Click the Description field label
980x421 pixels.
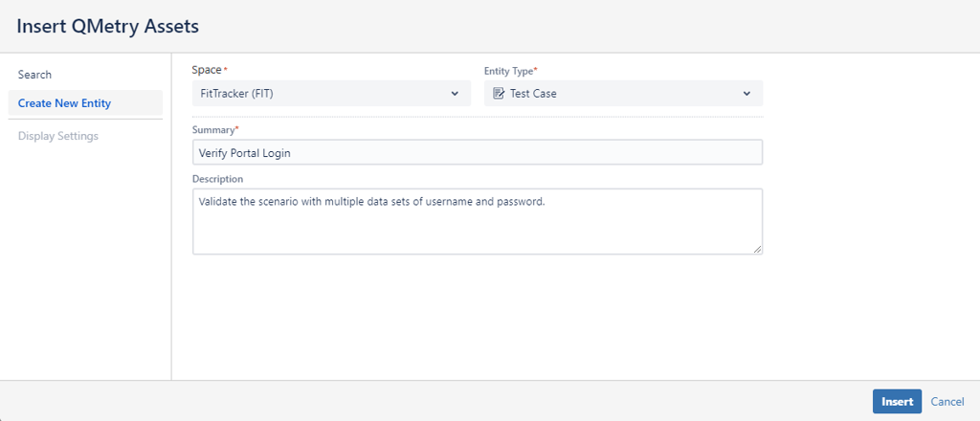point(217,179)
